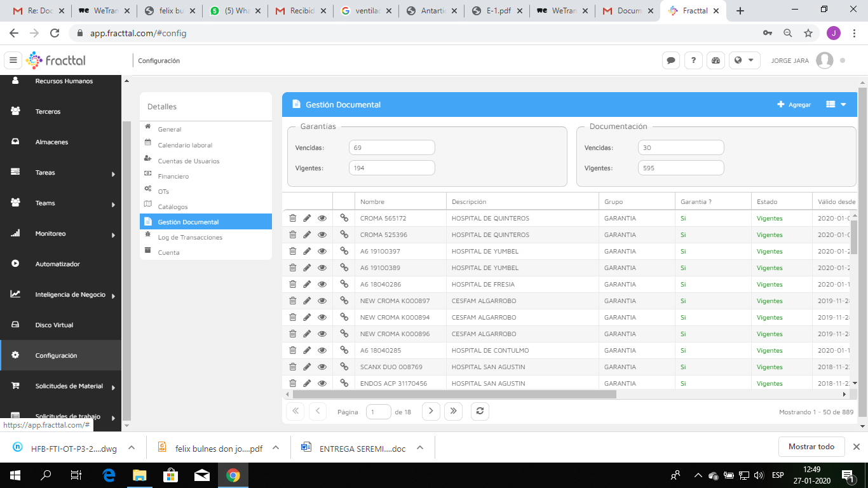Click the Agregar button
Viewport: 868px width, 488px height.
[794, 105]
